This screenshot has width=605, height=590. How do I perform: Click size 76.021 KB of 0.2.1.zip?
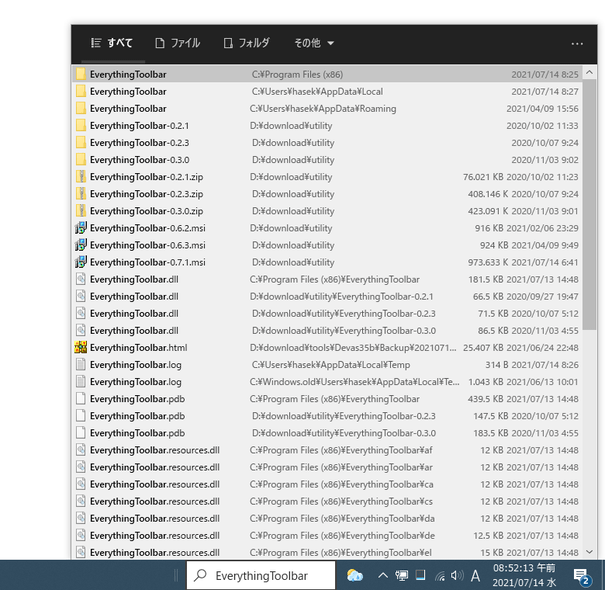click(483, 177)
